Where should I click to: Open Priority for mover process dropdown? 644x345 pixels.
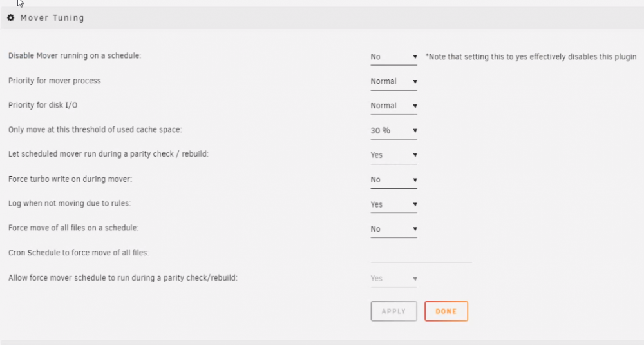(393, 81)
